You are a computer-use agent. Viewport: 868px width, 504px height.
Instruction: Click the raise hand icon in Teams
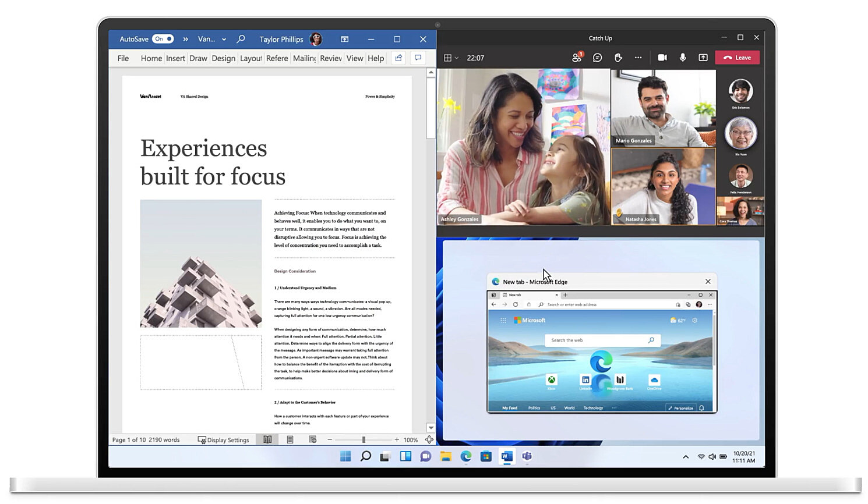618,58
